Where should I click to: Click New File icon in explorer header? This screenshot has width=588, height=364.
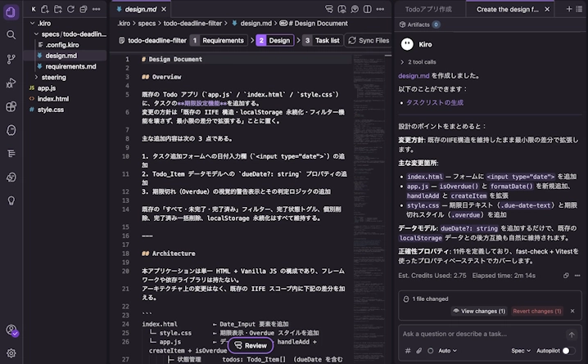(45, 9)
